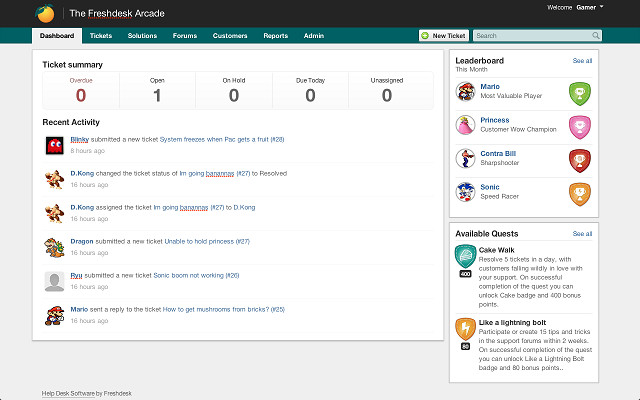640x400 pixels.
Task: Open the Gamer user dropdown menu
Action: (x=589, y=7)
